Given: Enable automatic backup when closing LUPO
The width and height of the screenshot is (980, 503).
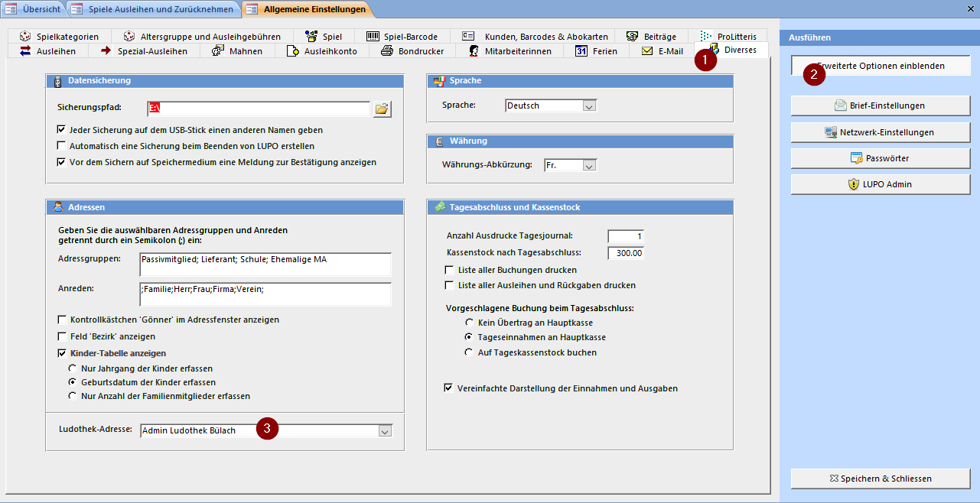Looking at the screenshot, I should point(62,145).
